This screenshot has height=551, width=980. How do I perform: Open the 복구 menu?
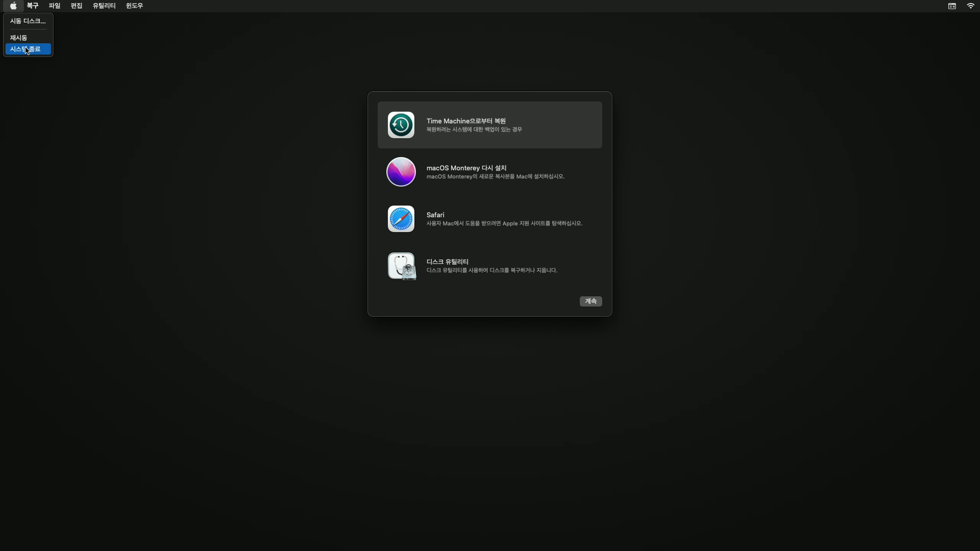point(33,6)
